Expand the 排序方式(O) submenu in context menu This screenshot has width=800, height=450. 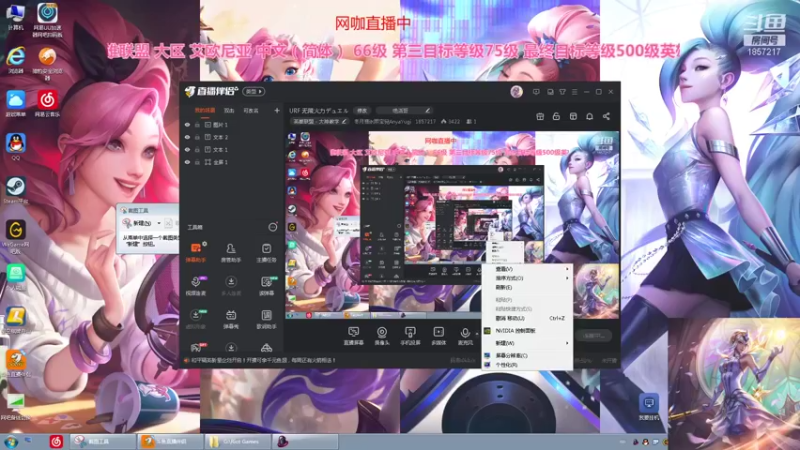click(x=527, y=278)
